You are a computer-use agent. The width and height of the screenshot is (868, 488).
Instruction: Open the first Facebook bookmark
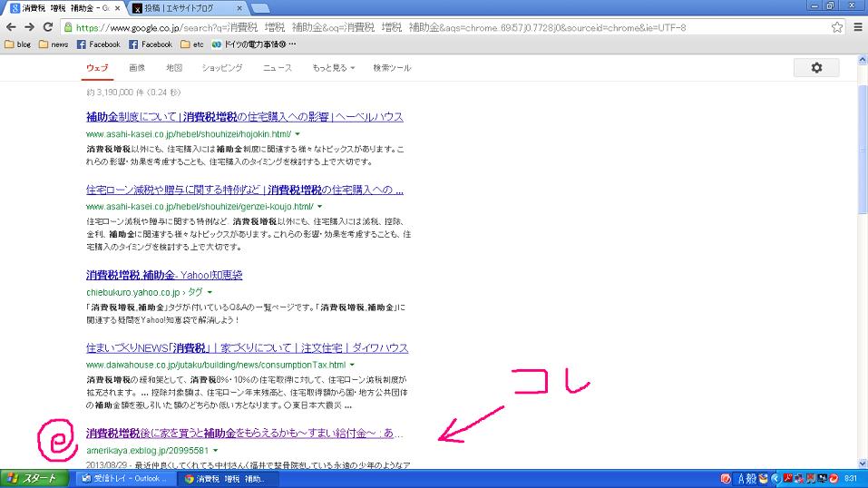pos(99,44)
